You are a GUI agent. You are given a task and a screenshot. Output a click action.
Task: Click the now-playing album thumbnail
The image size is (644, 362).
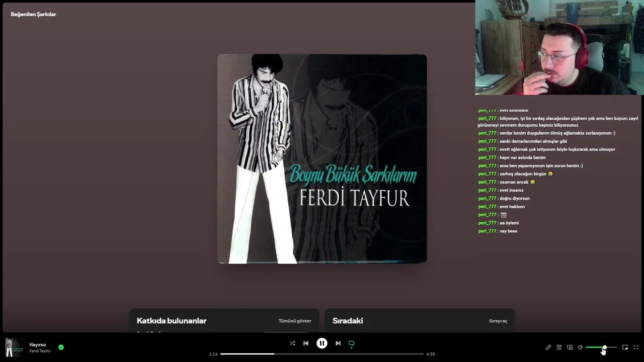(x=14, y=347)
